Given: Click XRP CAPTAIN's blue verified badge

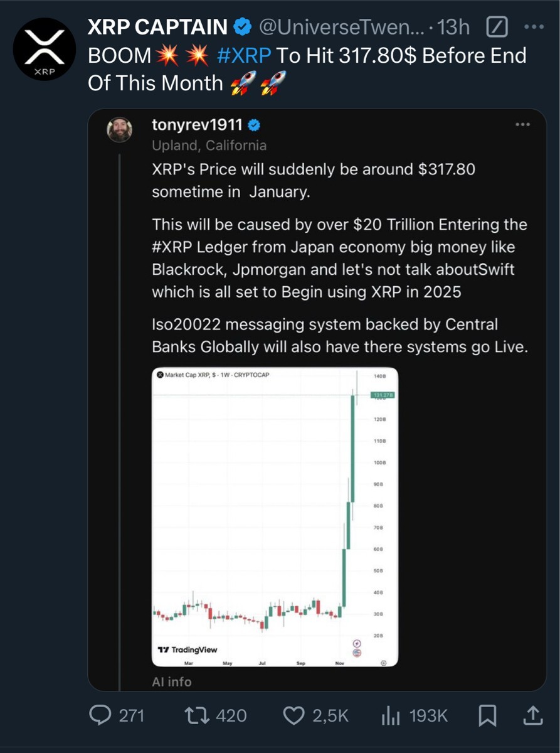Looking at the screenshot, I should click(x=243, y=27).
